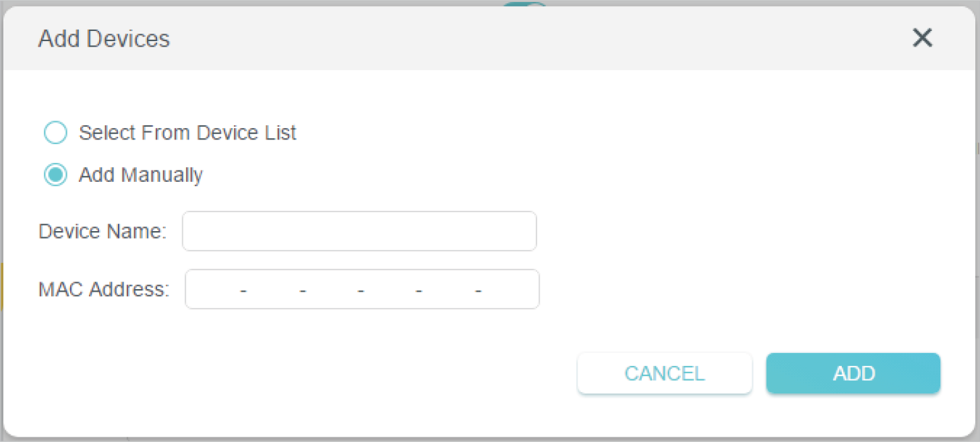Click the 'MAC Address:' label
The width and height of the screenshot is (980, 442).
click(104, 290)
